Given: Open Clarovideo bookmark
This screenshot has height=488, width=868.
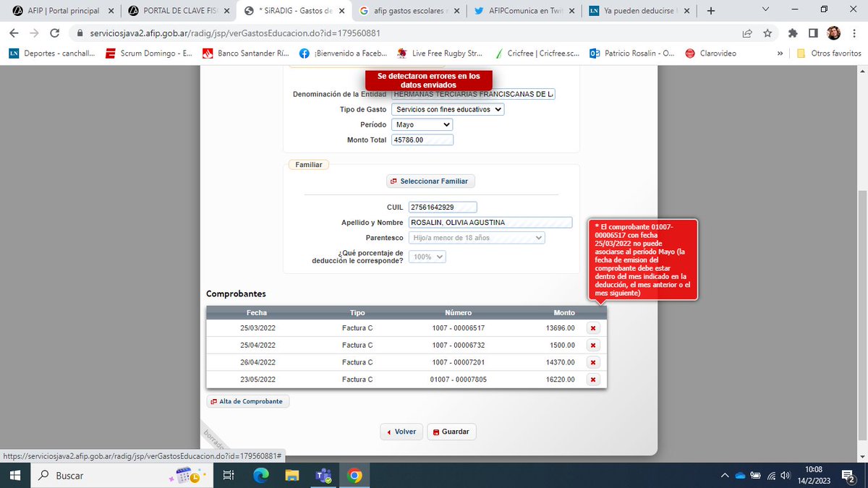Looking at the screenshot, I should (711, 53).
